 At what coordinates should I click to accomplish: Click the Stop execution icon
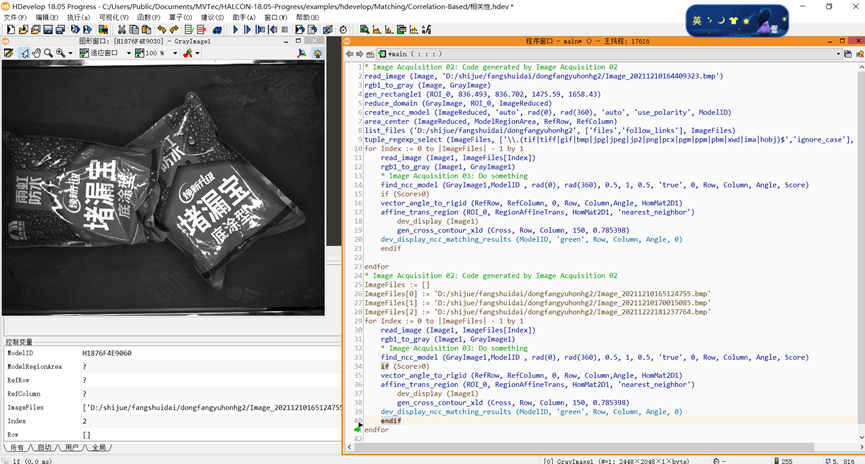point(284,30)
